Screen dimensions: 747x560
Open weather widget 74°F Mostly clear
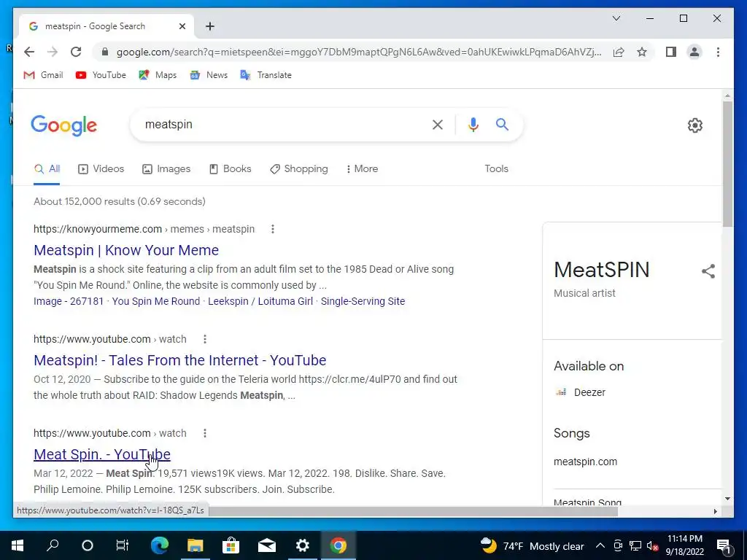(532, 545)
